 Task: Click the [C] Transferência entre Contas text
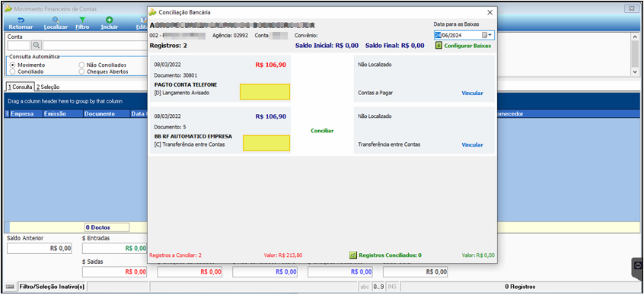(190, 144)
